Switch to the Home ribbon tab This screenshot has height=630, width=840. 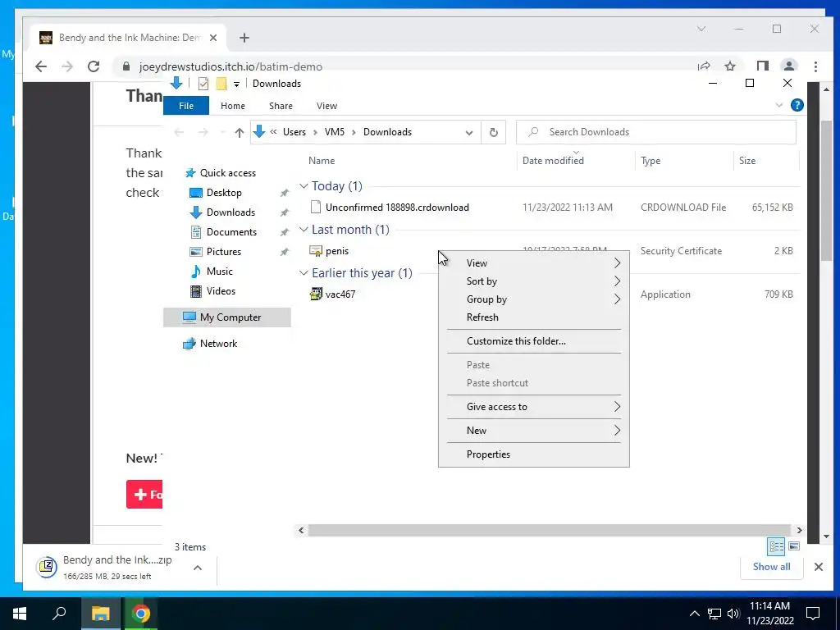pyautogui.click(x=232, y=106)
